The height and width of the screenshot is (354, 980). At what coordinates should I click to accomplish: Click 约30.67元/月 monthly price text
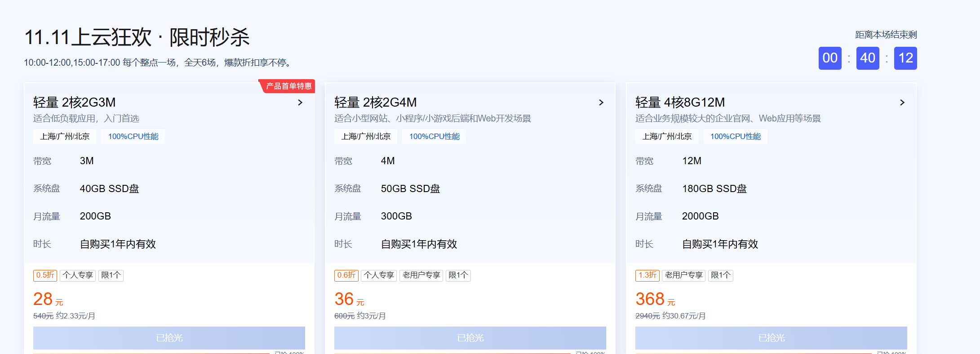click(684, 316)
